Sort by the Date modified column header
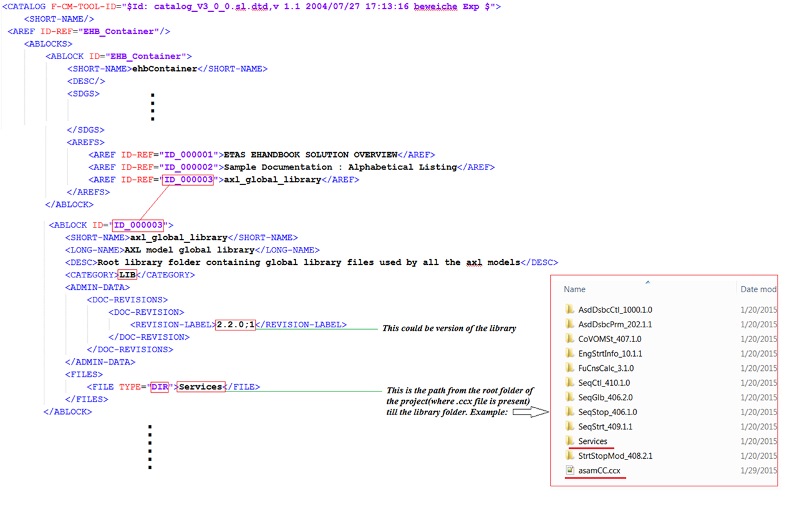Viewport: 812px width, 518px height. 758,289
